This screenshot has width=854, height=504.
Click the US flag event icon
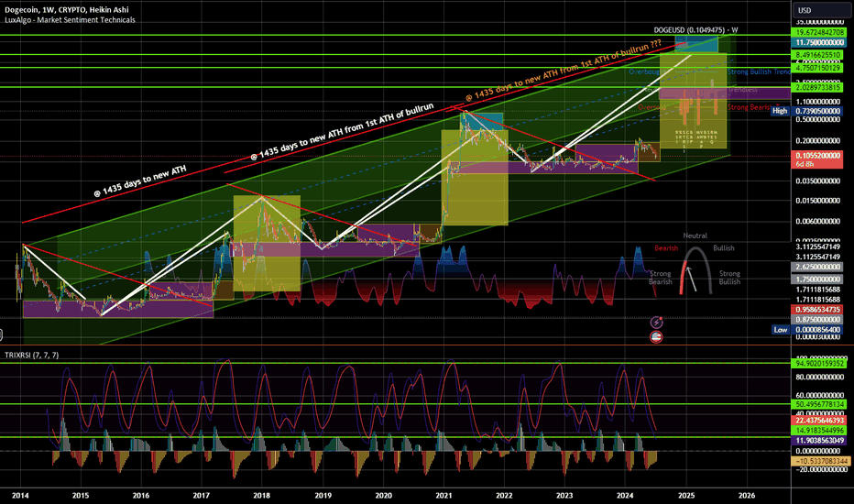tap(656, 337)
